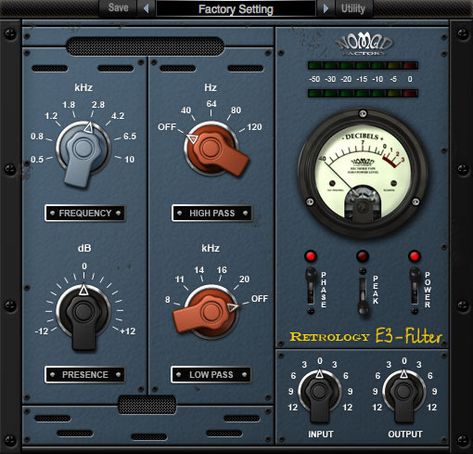Screen dimensions: 473x454
Task: Click the Decibels VU meter
Action: pos(363,173)
